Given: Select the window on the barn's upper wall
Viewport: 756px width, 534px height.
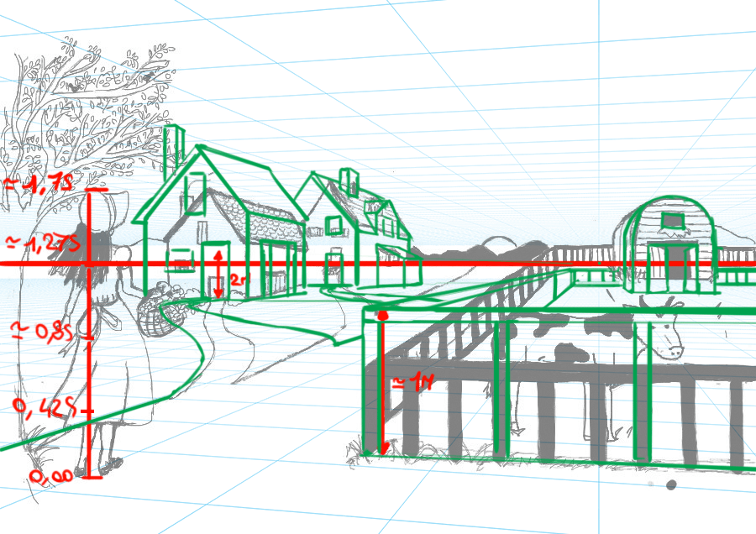Looking at the screenshot, I should (x=673, y=222).
